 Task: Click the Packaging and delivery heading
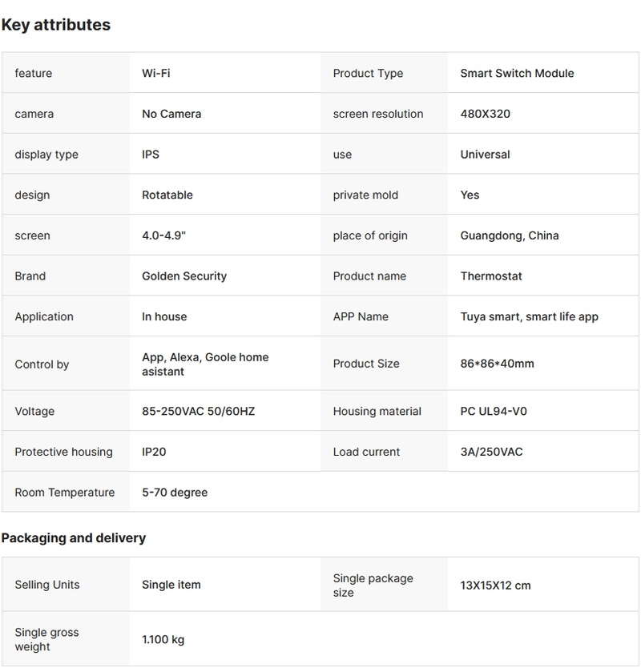pyautogui.click(x=74, y=538)
